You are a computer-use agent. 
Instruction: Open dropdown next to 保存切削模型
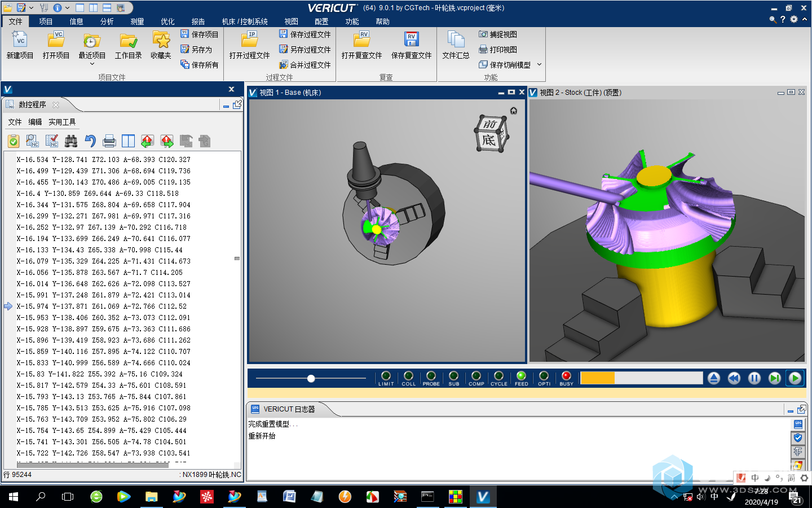click(x=539, y=65)
